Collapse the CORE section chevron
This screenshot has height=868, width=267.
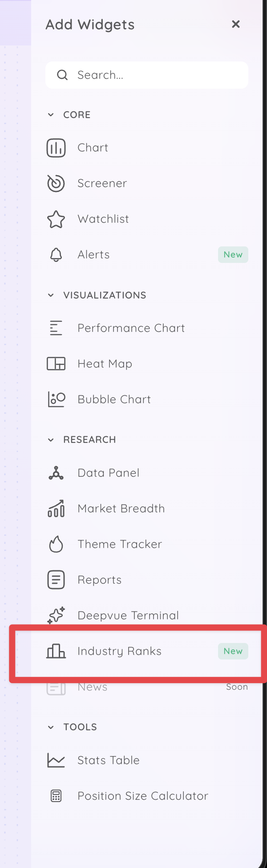pos(51,115)
